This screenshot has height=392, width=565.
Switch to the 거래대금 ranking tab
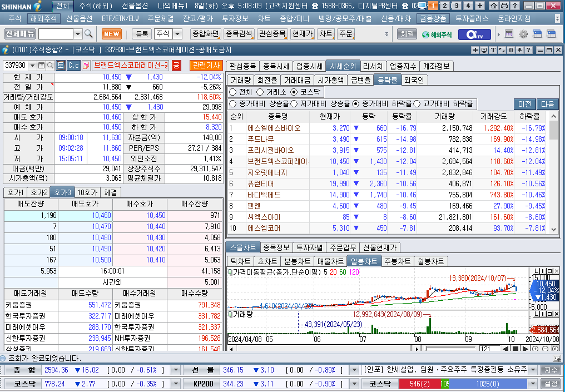(296, 80)
